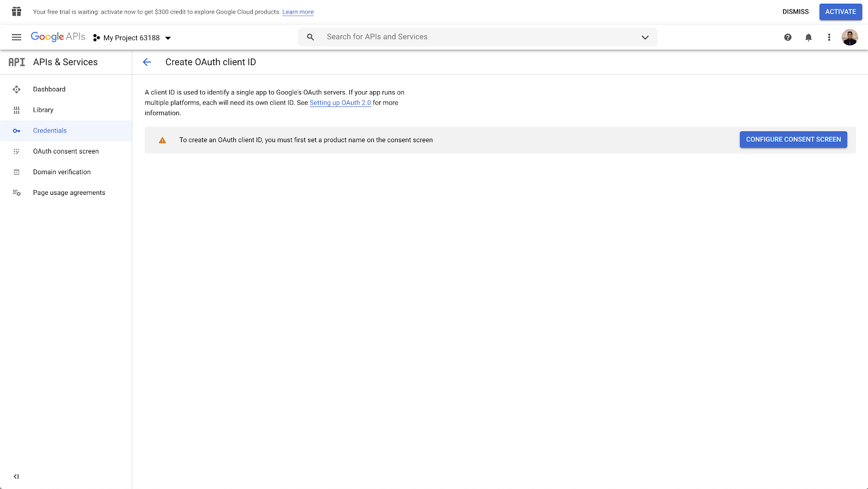
Task: Click the Domain verification checkbox icon
Action: (x=16, y=172)
